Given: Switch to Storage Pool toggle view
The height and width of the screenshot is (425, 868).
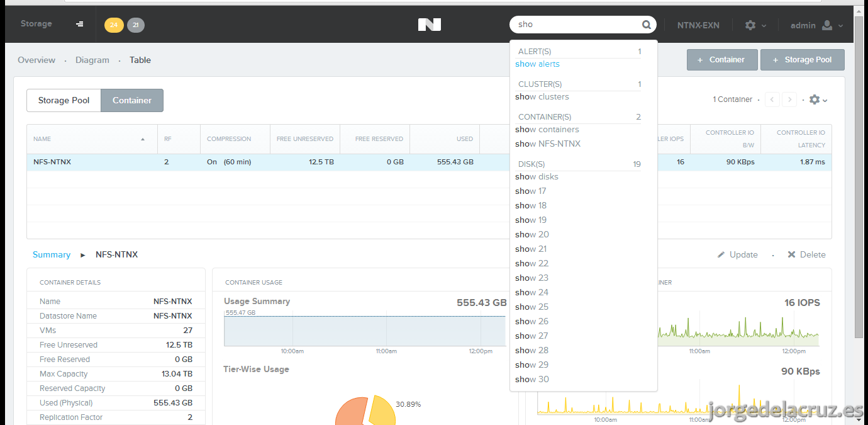Looking at the screenshot, I should pyautogui.click(x=64, y=100).
